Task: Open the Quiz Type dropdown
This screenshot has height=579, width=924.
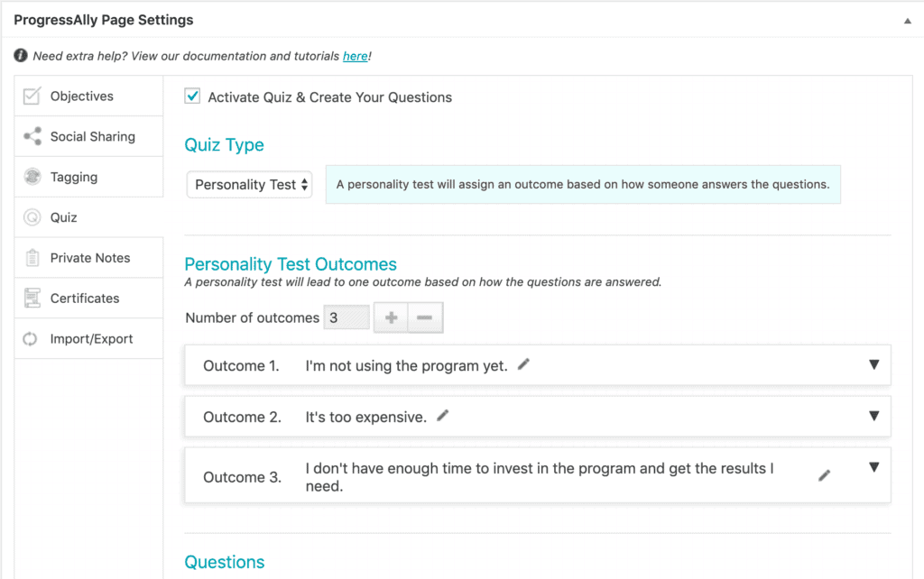Action: pos(249,184)
